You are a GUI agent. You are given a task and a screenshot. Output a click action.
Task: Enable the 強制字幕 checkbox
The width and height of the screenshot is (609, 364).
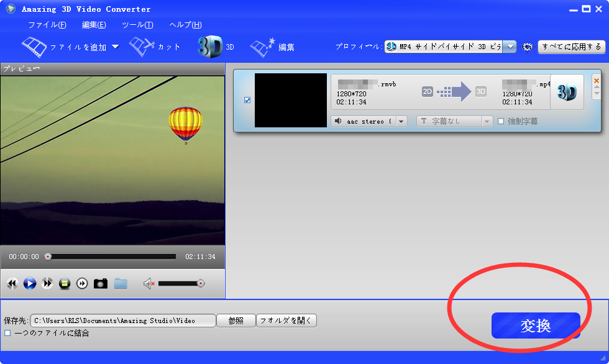[x=501, y=121]
